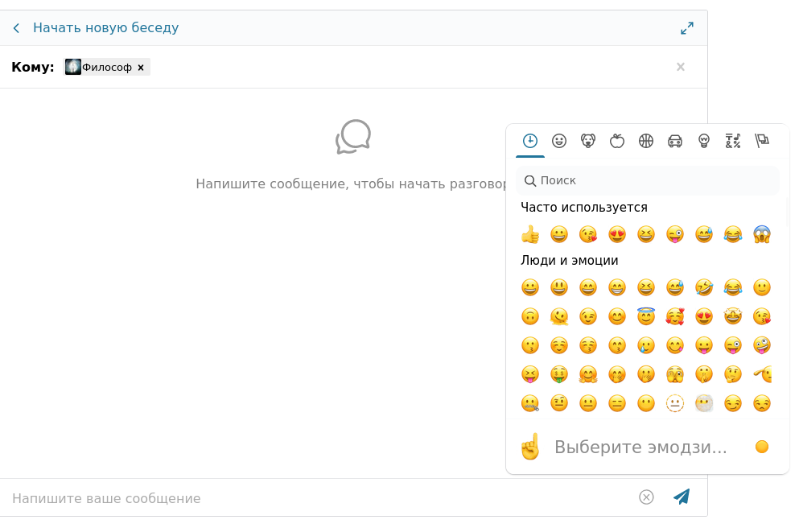Screen dimensions: 799x532
Task: Pick the slightly smiling face emoji
Action: 762,287
